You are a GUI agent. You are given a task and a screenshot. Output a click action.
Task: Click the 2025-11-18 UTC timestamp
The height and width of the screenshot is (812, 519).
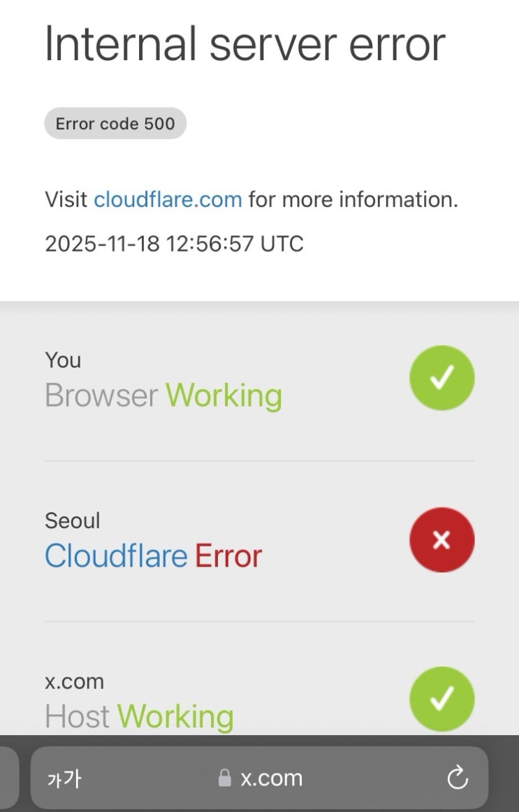point(175,243)
